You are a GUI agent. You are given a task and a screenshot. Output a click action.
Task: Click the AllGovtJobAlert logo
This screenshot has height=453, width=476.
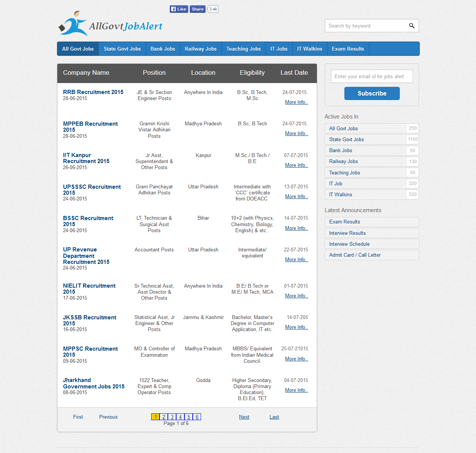pos(110,24)
